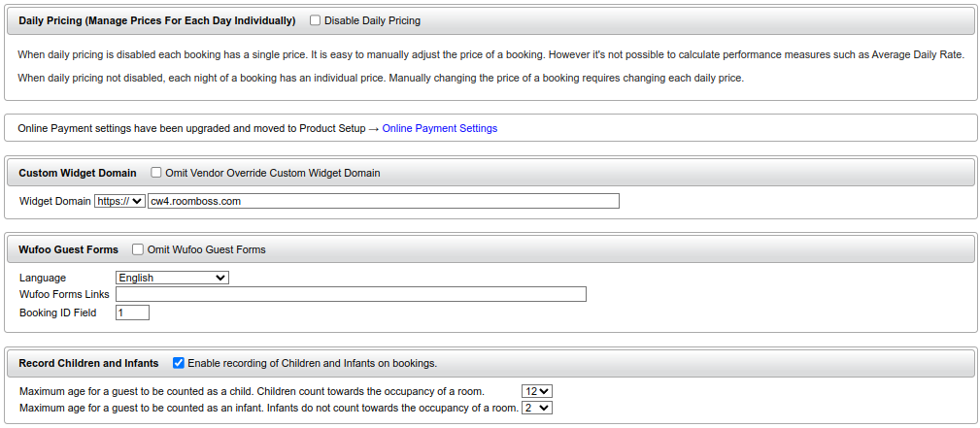Click the Daily Pricing section heading
The image size is (980, 428).
click(x=156, y=20)
